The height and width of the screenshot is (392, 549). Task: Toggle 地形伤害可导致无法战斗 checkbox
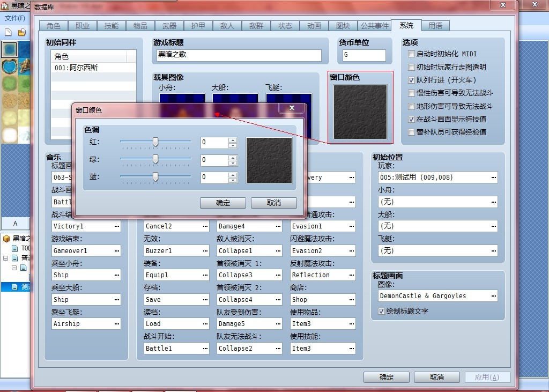pos(411,106)
